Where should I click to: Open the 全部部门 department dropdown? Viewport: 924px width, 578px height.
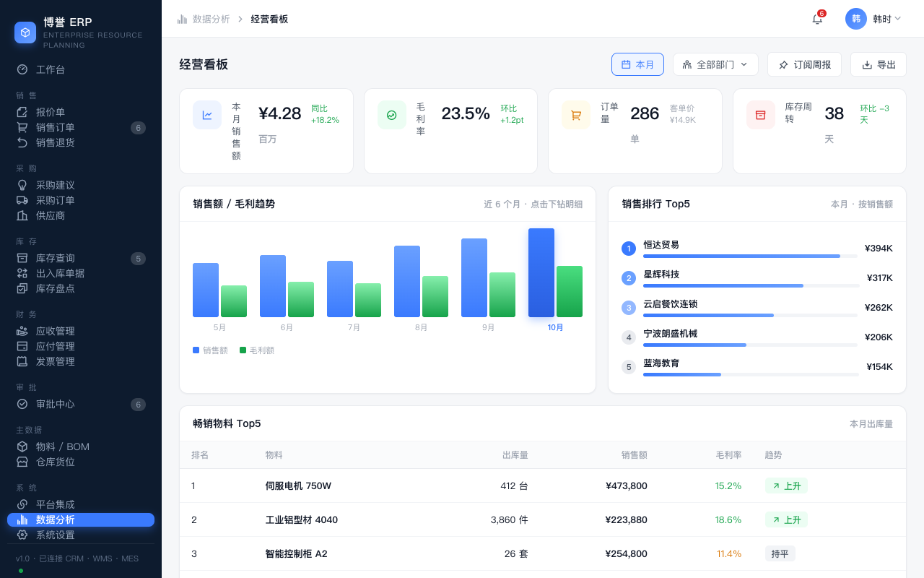point(715,64)
